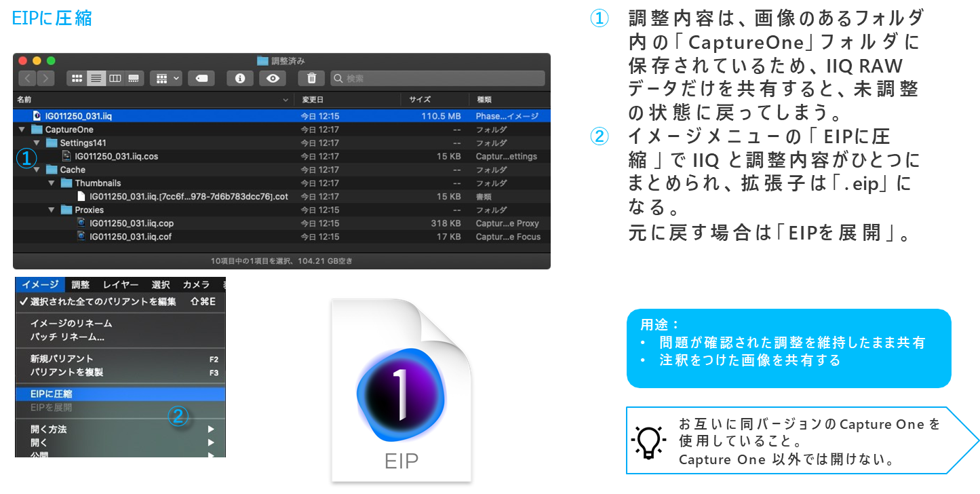The height and width of the screenshot is (494, 980).
Task: Go forward with Finder's forward arrow
Action: point(45,78)
